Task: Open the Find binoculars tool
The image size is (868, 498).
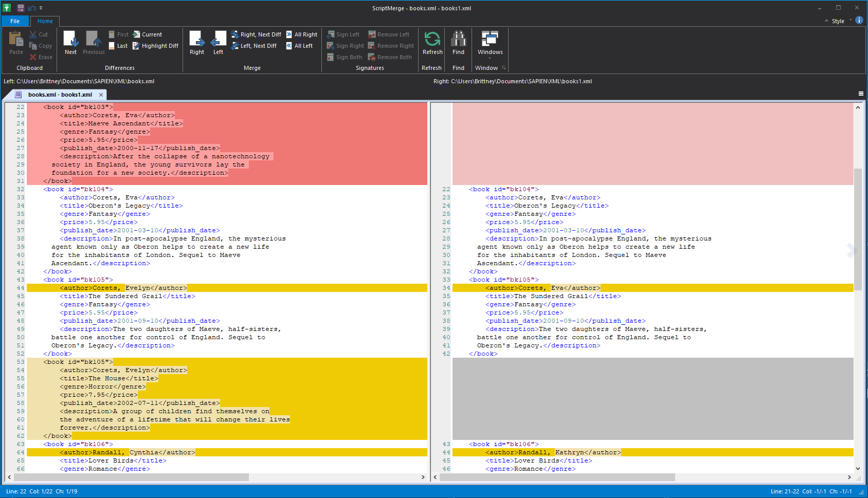Action: pos(458,43)
